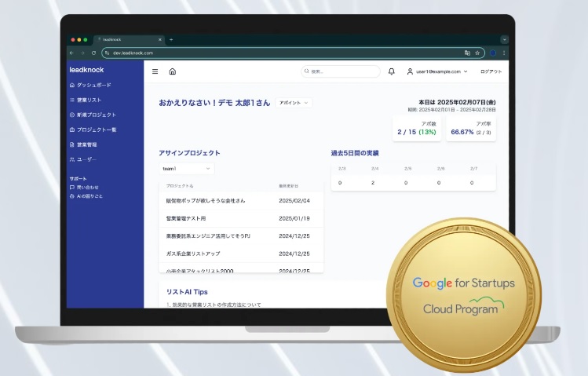Select 営業リスト in the sidebar

point(89,100)
